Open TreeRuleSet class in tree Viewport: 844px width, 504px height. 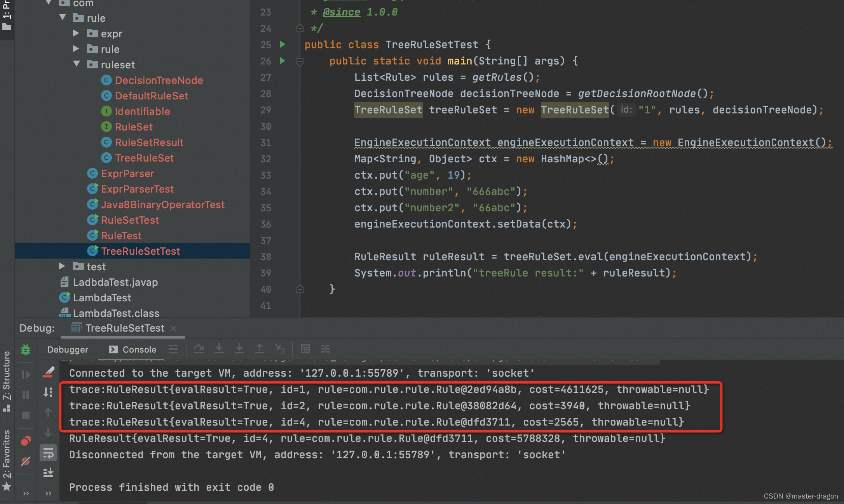click(x=144, y=158)
